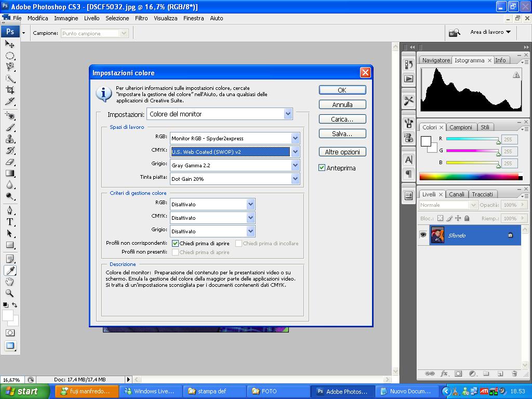Screen dimensions: 532x399
Task: Click the color spectrum ramp bar
Action: tap(471, 176)
